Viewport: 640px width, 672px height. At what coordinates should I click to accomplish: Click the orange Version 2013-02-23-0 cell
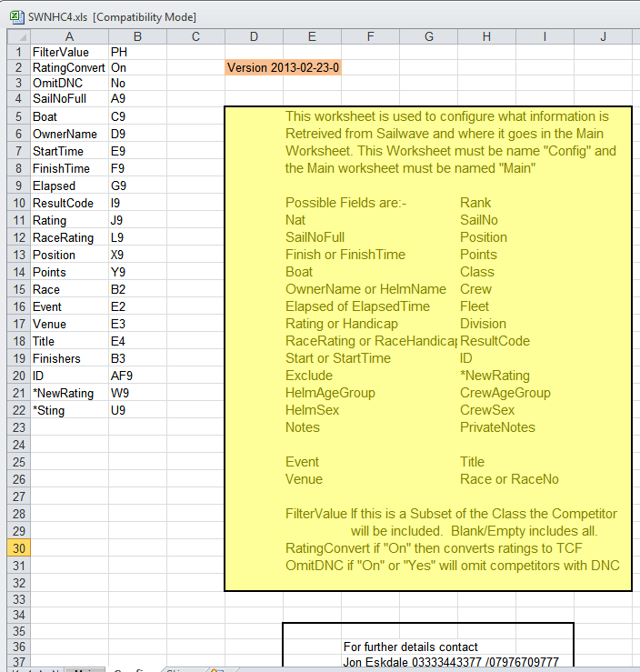(x=283, y=67)
